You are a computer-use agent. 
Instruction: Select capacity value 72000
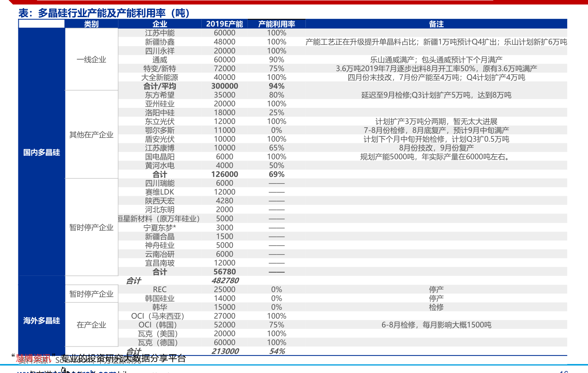pos(225,69)
